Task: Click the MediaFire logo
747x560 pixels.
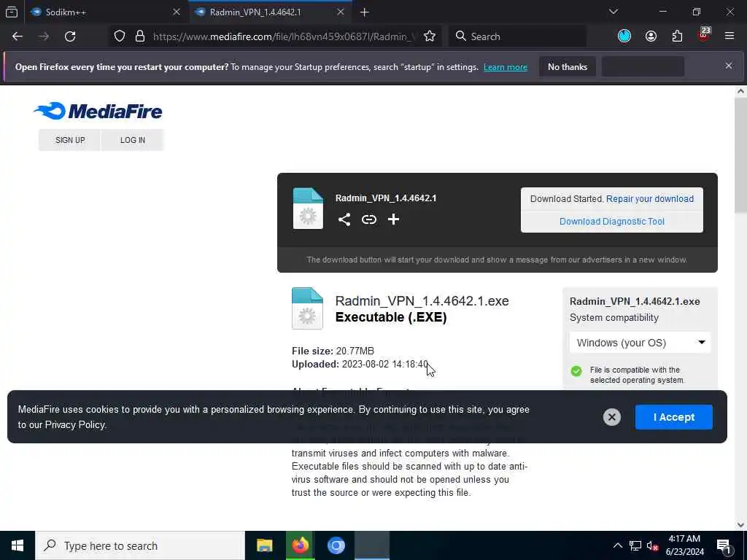Action: tap(98, 111)
